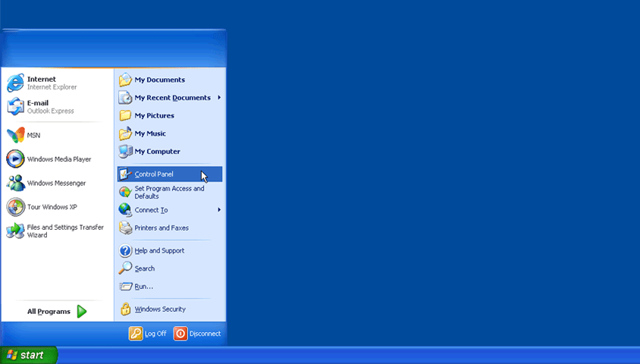
Task: Click the Windows Messenger icon
Action: pyautogui.click(x=15, y=183)
